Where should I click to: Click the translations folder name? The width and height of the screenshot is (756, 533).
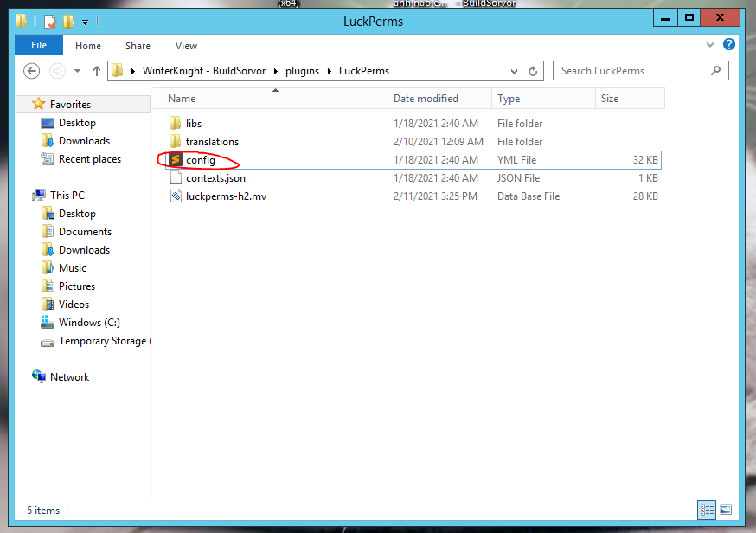pyautogui.click(x=212, y=142)
